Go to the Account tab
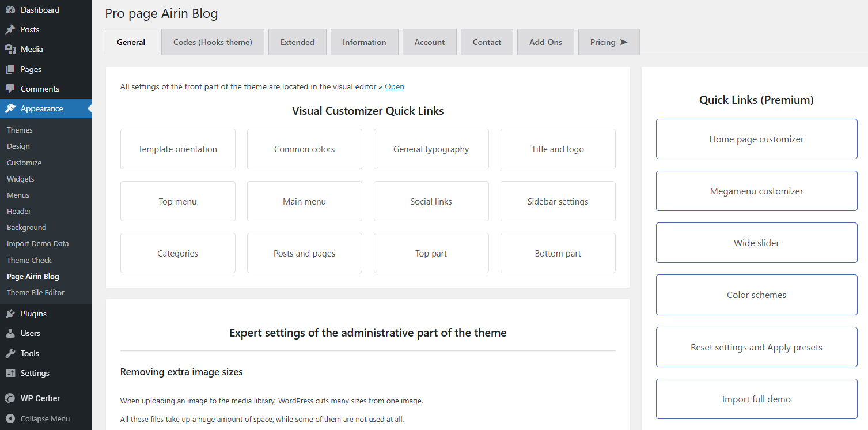 (x=430, y=42)
